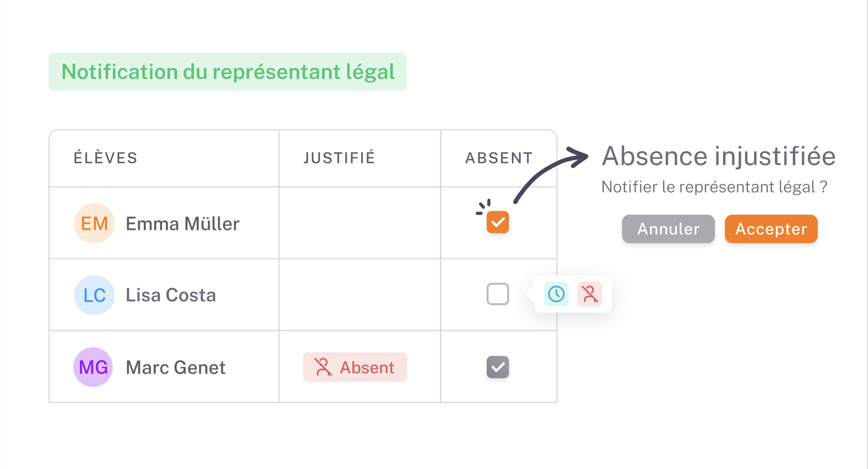The width and height of the screenshot is (868, 469).
Task: Uncheck Emma Müller's orange absent checkbox
Action: [x=498, y=222]
